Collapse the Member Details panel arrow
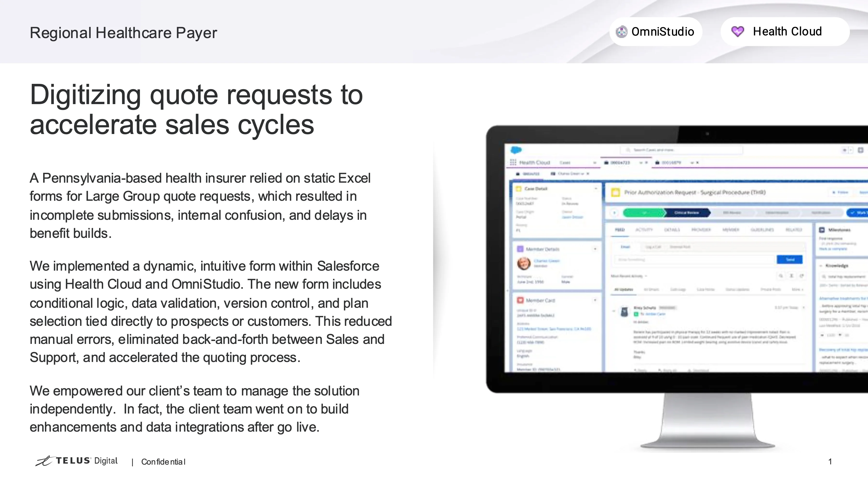Image resolution: width=868 pixels, height=488 pixels. (x=595, y=249)
